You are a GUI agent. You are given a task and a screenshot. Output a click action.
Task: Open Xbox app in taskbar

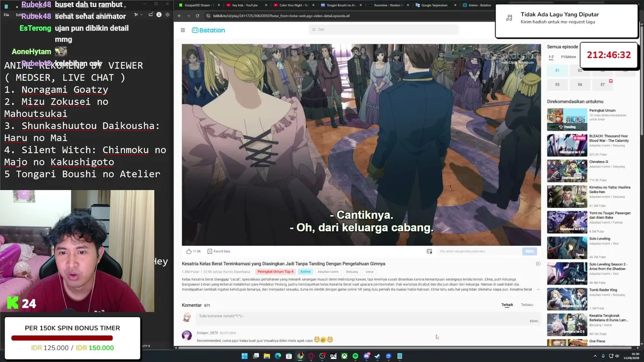coord(344,356)
